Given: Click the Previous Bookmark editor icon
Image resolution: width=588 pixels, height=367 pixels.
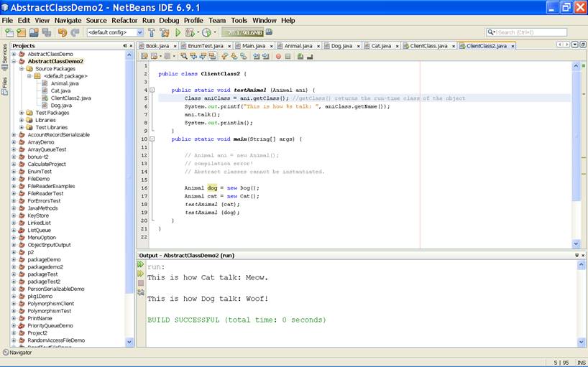Looking at the screenshot, I should pyautogui.click(x=224, y=56).
